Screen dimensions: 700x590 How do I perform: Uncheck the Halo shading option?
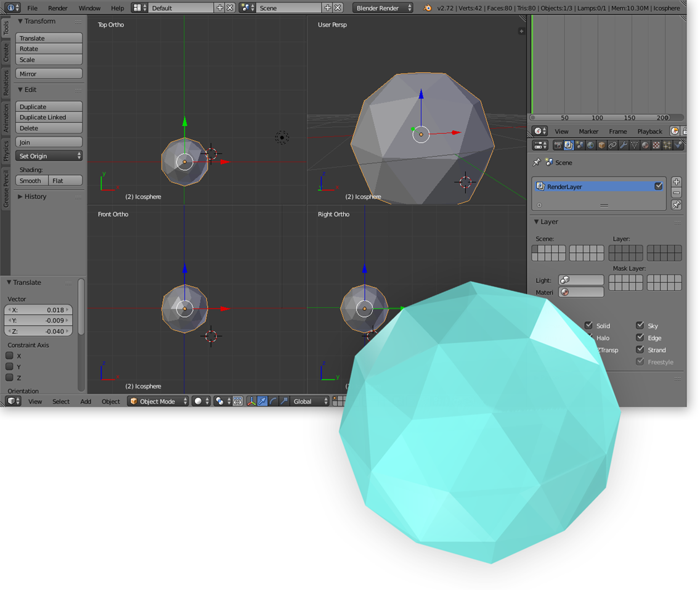tap(589, 338)
